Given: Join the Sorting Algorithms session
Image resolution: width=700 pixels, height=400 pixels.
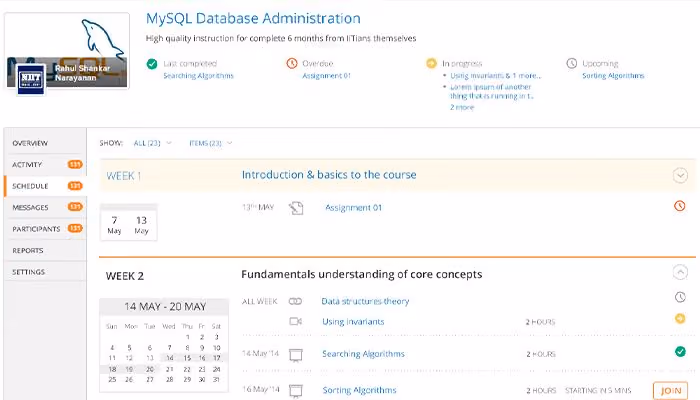Looking at the screenshot, I should [x=671, y=391].
